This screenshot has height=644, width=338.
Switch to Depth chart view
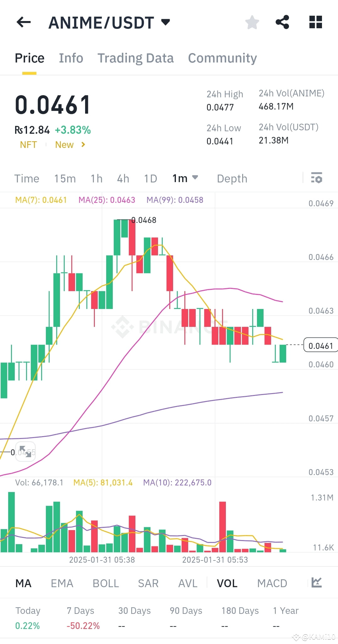pyautogui.click(x=232, y=178)
